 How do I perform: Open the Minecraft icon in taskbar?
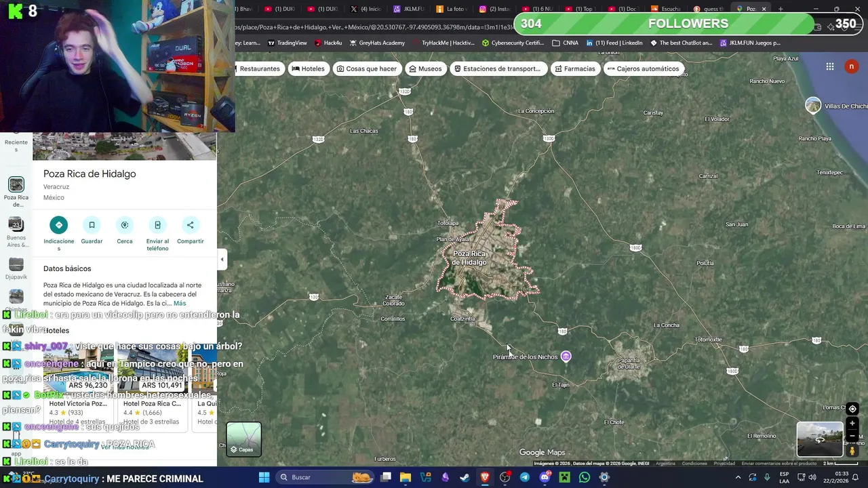click(564, 477)
